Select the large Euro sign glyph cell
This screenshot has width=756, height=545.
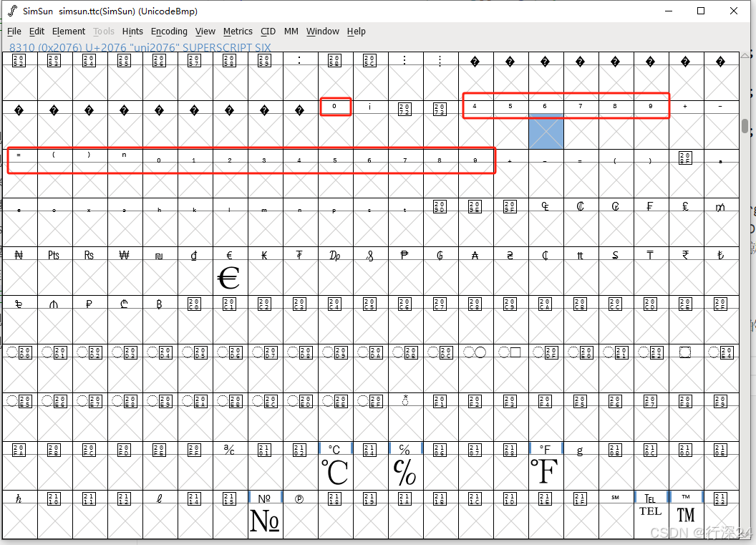click(x=231, y=279)
